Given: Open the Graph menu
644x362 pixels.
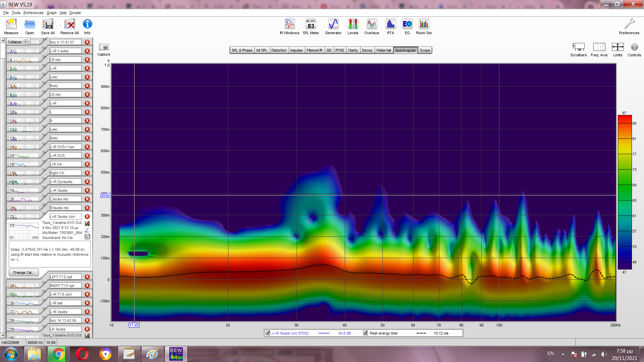Looking at the screenshot, I should [51, 13].
